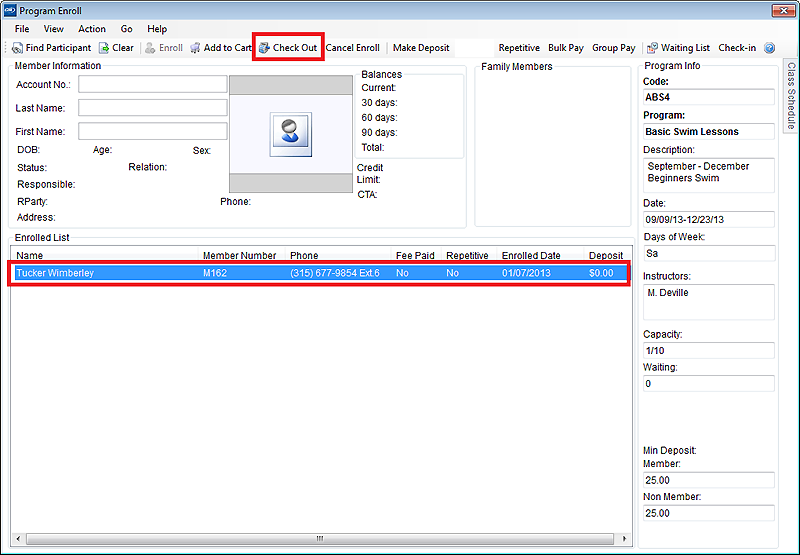Click the Check-in toolbar button

(737, 48)
